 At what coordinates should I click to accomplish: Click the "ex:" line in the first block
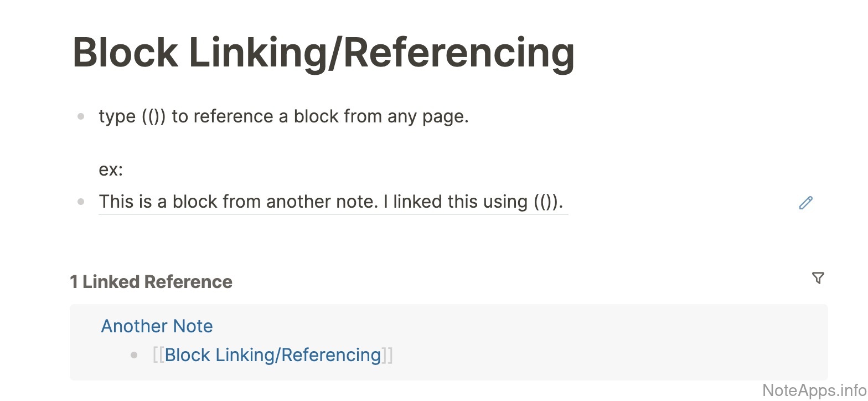pyautogui.click(x=111, y=169)
